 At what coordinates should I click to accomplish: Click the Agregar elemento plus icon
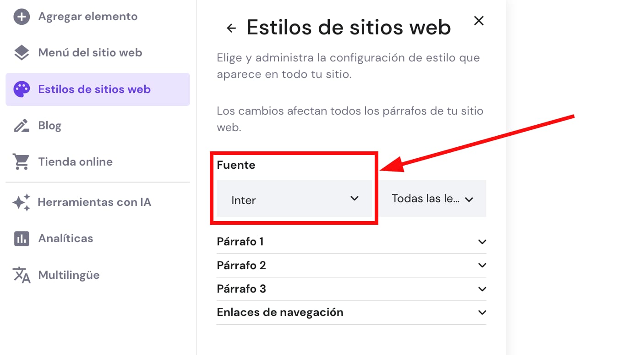(22, 17)
